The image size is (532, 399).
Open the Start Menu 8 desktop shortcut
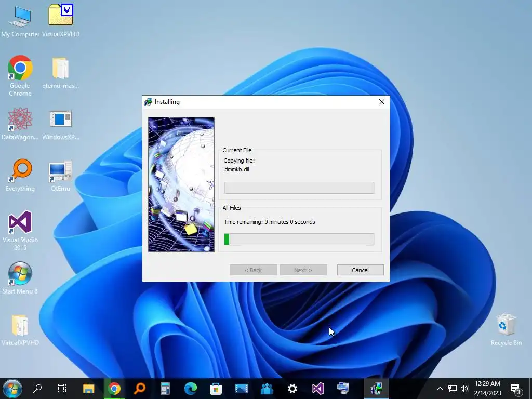20,278
